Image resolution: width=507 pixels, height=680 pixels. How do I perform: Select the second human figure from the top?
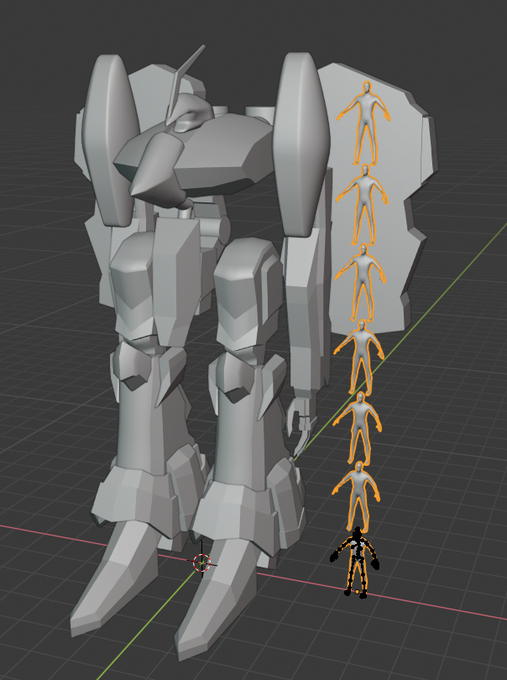[363, 204]
